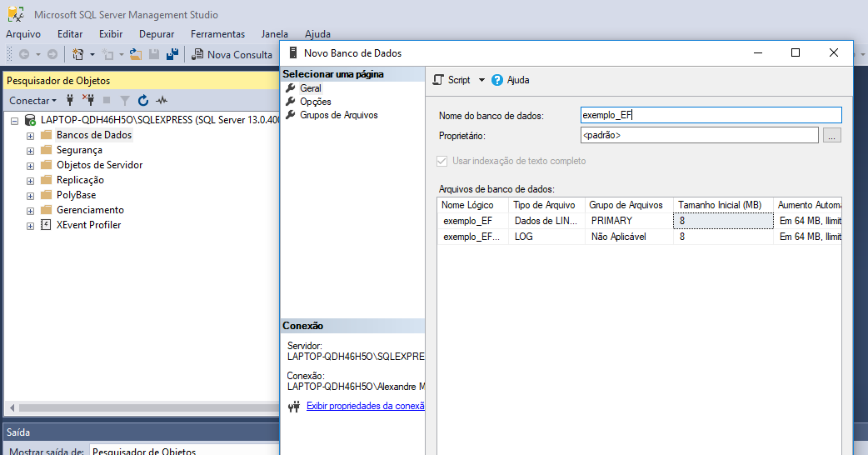Select the Geral page
This screenshot has width=868, height=455.
(311, 88)
